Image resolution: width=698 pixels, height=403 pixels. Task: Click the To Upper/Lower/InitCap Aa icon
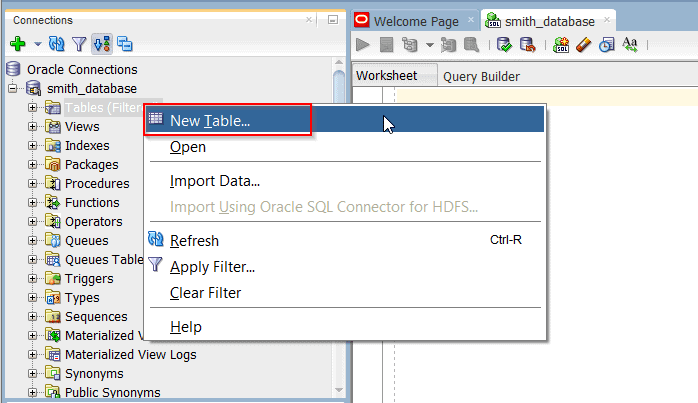pos(630,45)
